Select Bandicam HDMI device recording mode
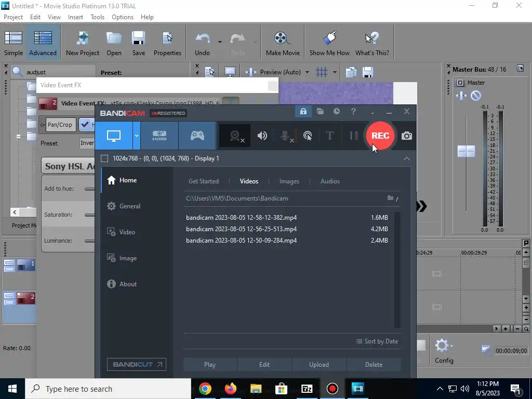This screenshot has width=532, height=399. click(x=159, y=136)
